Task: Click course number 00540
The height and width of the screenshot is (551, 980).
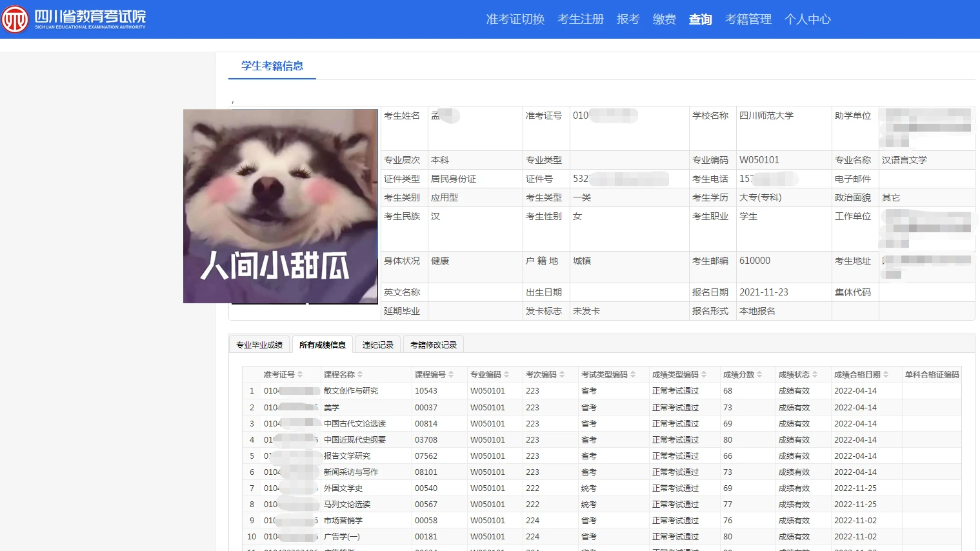Action: [426, 488]
